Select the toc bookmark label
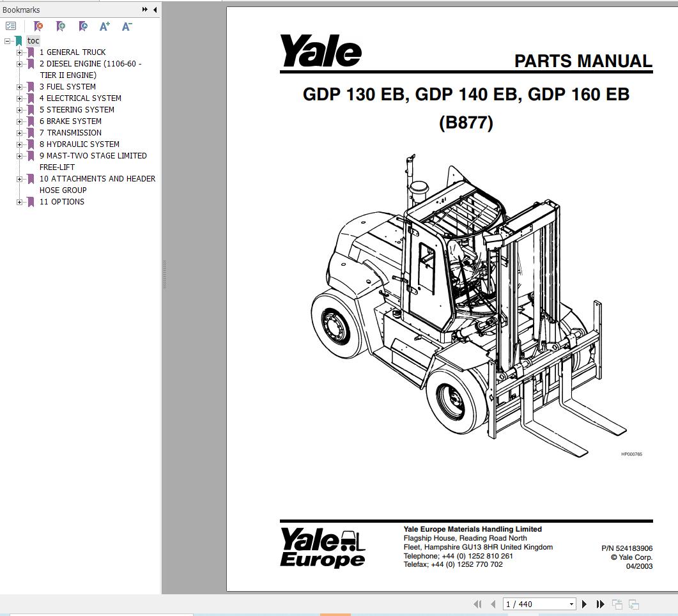The width and height of the screenshot is (678, 616). click(33, 41)
